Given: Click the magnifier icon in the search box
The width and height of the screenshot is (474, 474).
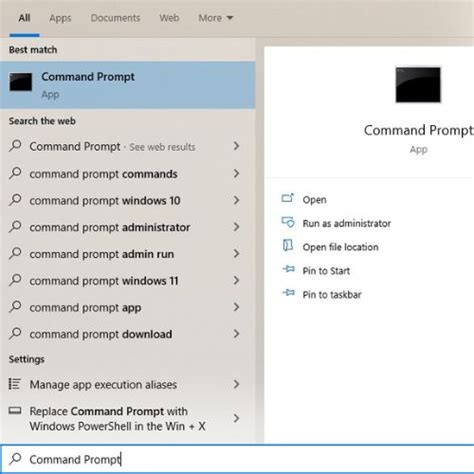Looking at the screenshot, I should (15, 459).
